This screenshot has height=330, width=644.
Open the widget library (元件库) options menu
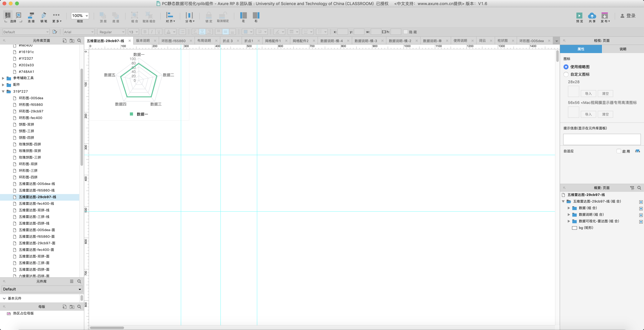(72, 281)
